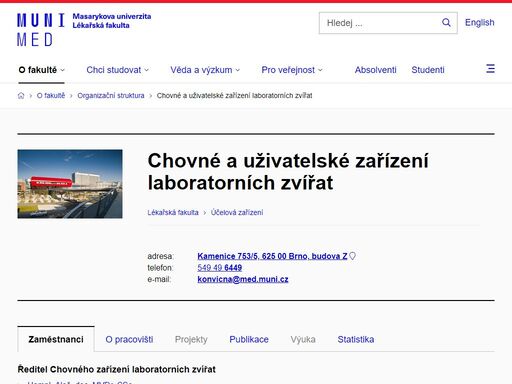
Task: Open the building photo thumbnail
Action: pyautogui.click(x=70, y=184)
